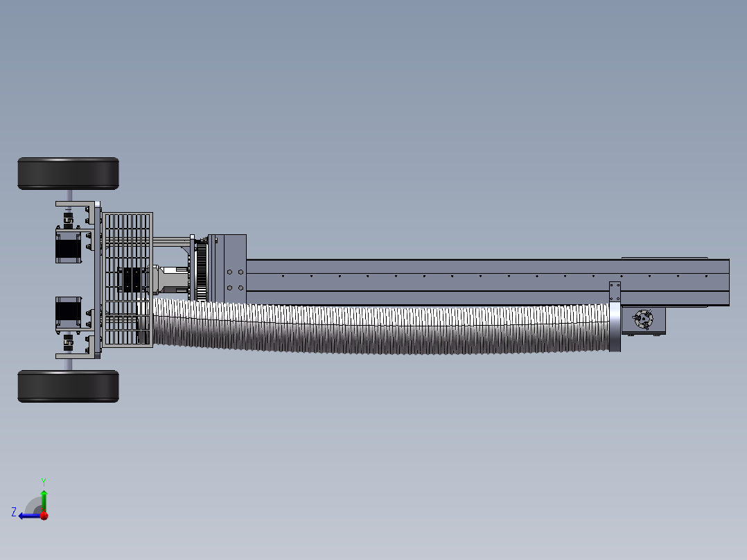
Task: Click the blue Z axis arrow on triad
Action: point(25,515)
